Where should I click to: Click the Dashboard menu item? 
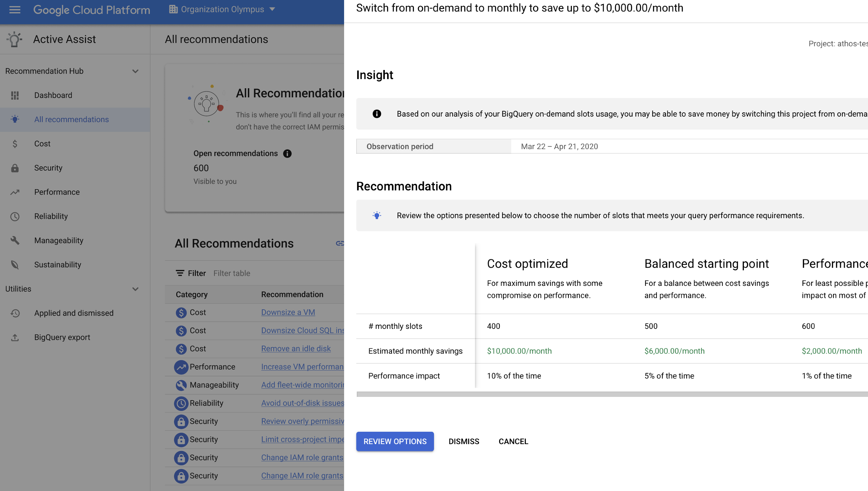click(x=53, y=95)
